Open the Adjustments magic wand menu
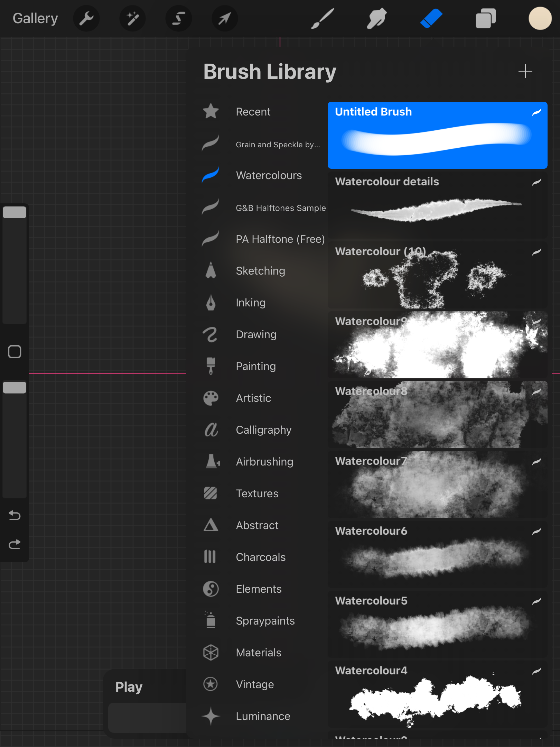The width and height of the screenshot is (560, 747). tap(133, 19)
